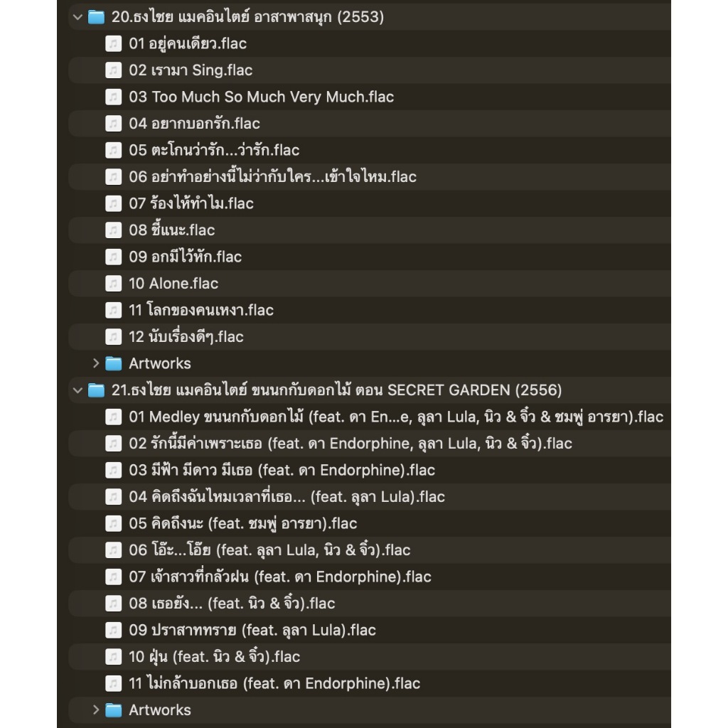The width and height of the screenshot is (728, 728).
Task: Click the file icon for '09 อกมีไว้หัก.flac'
Action: coord(113,257)
